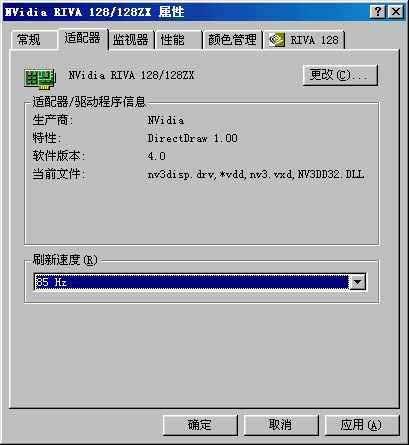The width and height of the screenshot is (409, 445).
Task: Confirm with the 确定 button
Action: [200, 425]
